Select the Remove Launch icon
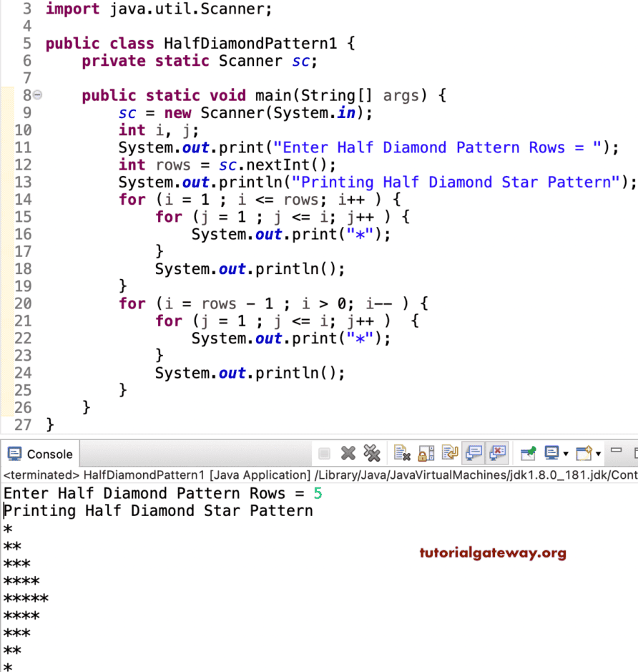This screenshot has height=672, width=638. click(348, 453)
